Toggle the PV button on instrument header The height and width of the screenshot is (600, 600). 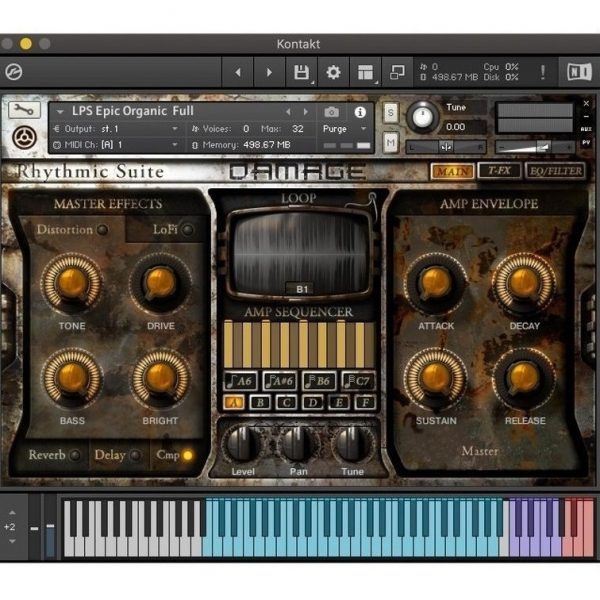[586, 142]
